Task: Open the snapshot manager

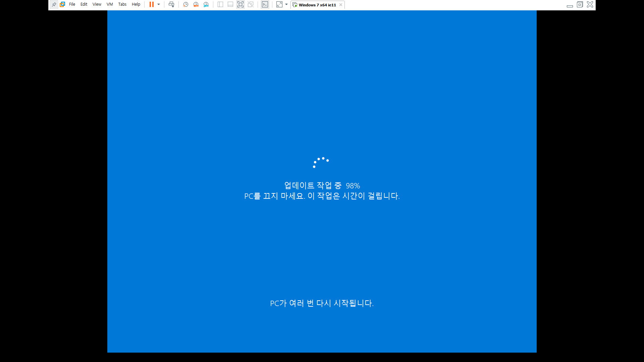Action: pos(206,4)
